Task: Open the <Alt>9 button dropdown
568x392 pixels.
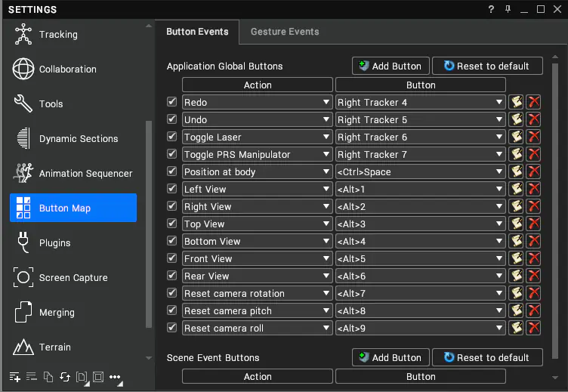Action: [421, 329]
